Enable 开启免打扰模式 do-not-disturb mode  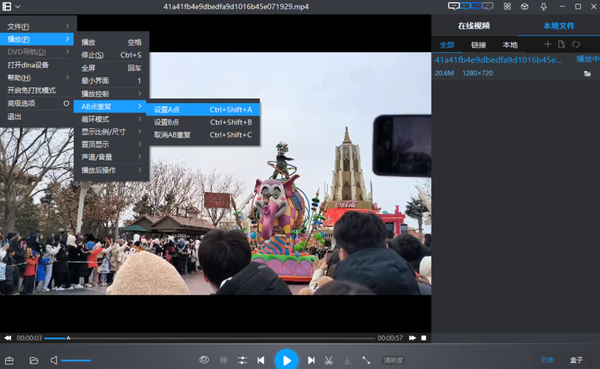pyautogui.click(x=37, y=91)
